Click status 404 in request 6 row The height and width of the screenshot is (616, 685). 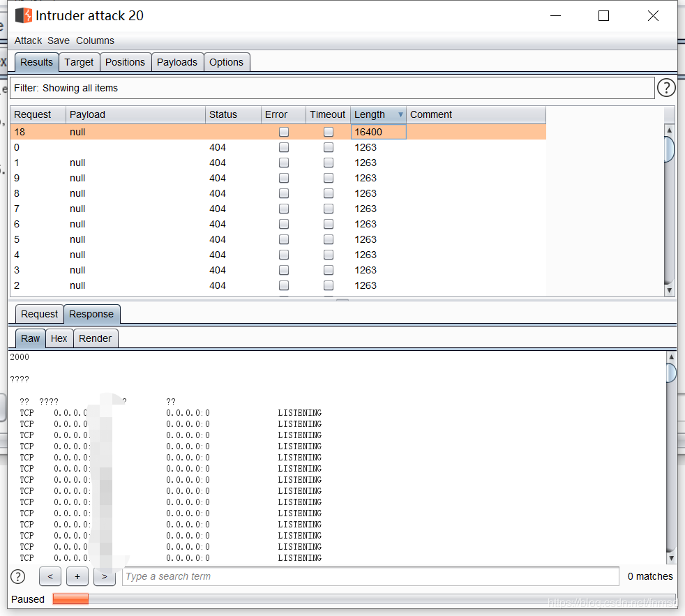(x=218, y=224)
